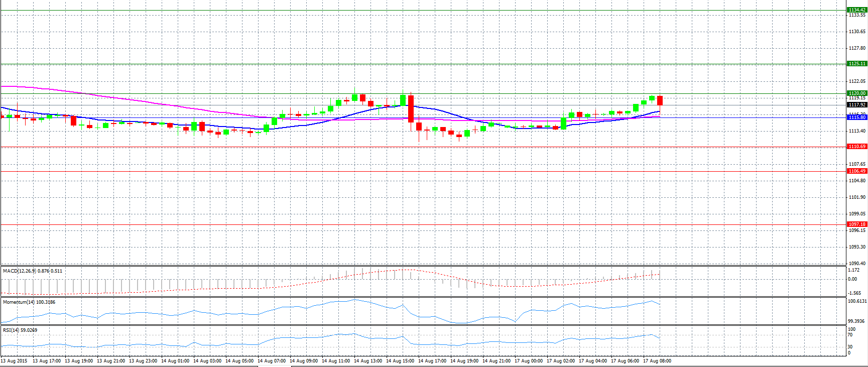Click the 1120.00 green price level label
The height and width of the screenshot is (367, 868).
(x=856, y=93)
